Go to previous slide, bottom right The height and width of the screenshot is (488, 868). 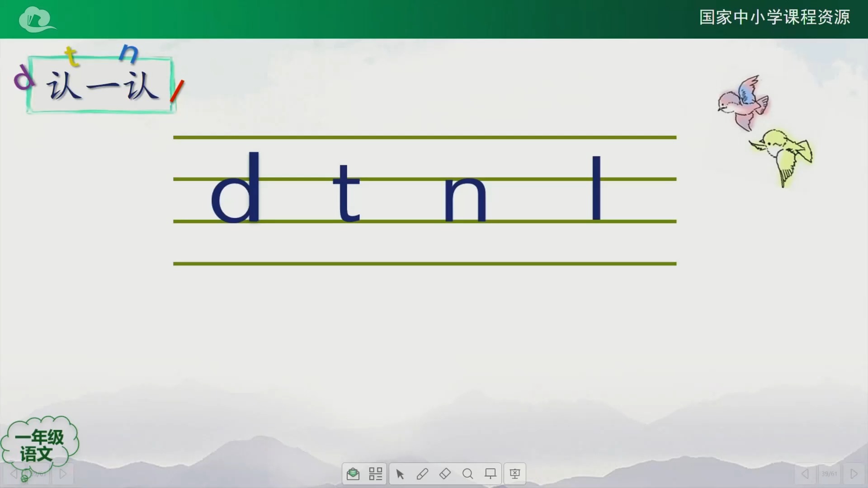click(805, 474)
